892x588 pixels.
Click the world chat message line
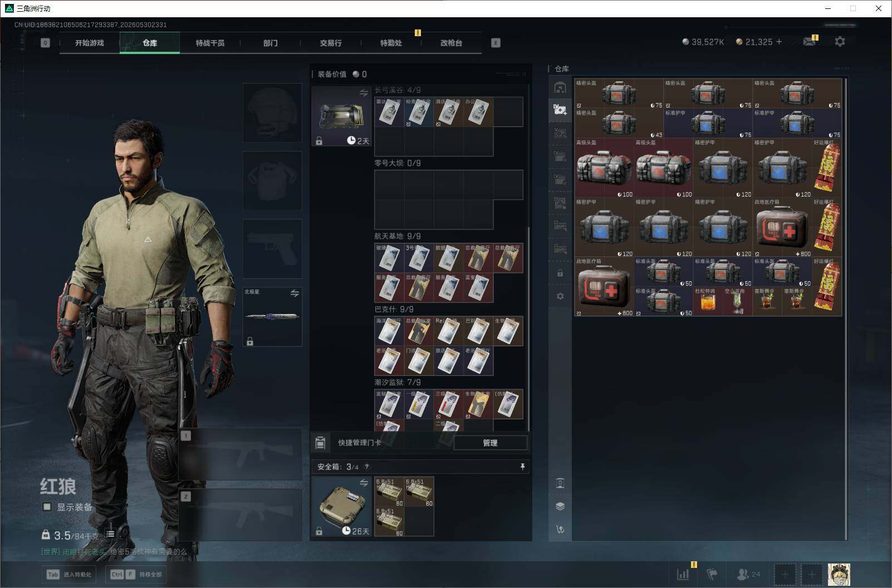(x=114, y=551)
